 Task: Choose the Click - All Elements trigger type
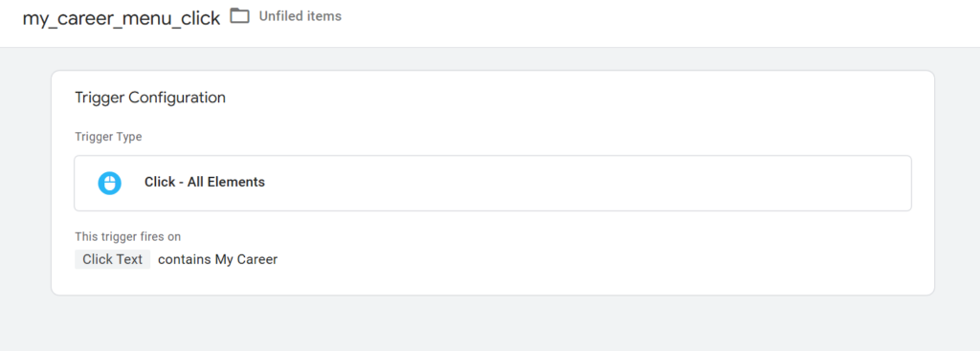(205, 183)
